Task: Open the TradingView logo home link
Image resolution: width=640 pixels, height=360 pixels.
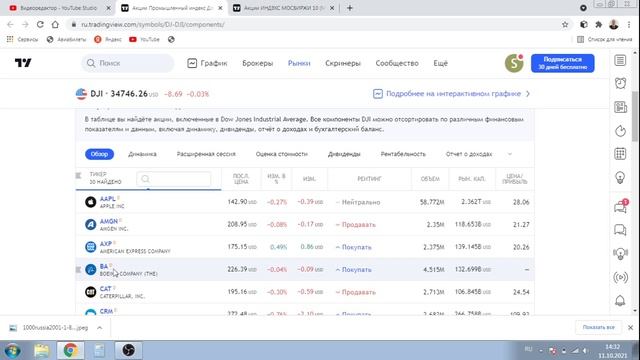Action: [23, 63]
